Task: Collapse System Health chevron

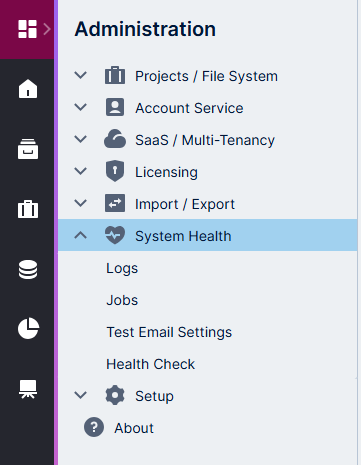Action: point(81,235)
